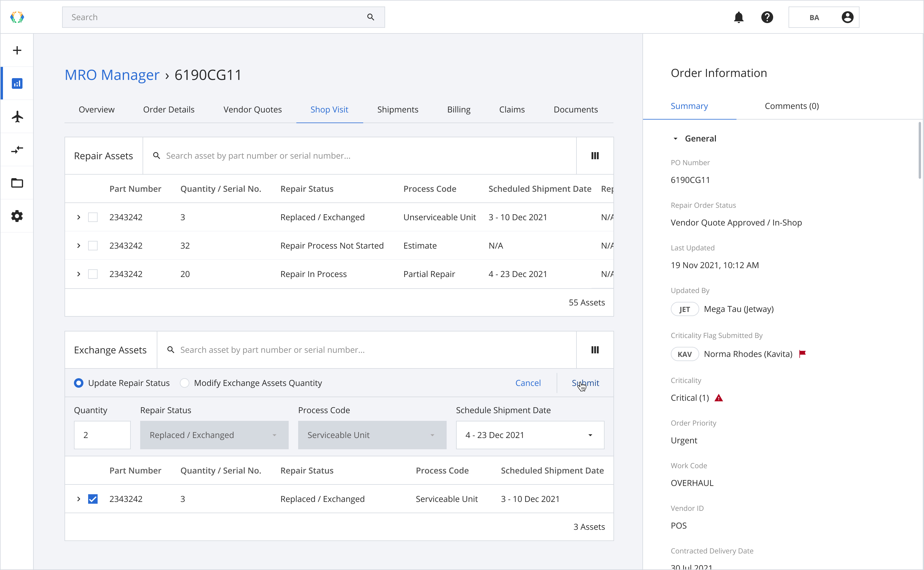Screen dimensions: 924x570
Task: Click the search magnifier icon in top bar
Action: point(371,17)
